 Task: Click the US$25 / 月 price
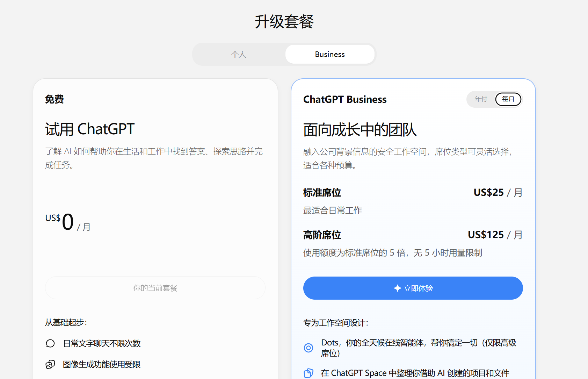[x=498, y=193]
